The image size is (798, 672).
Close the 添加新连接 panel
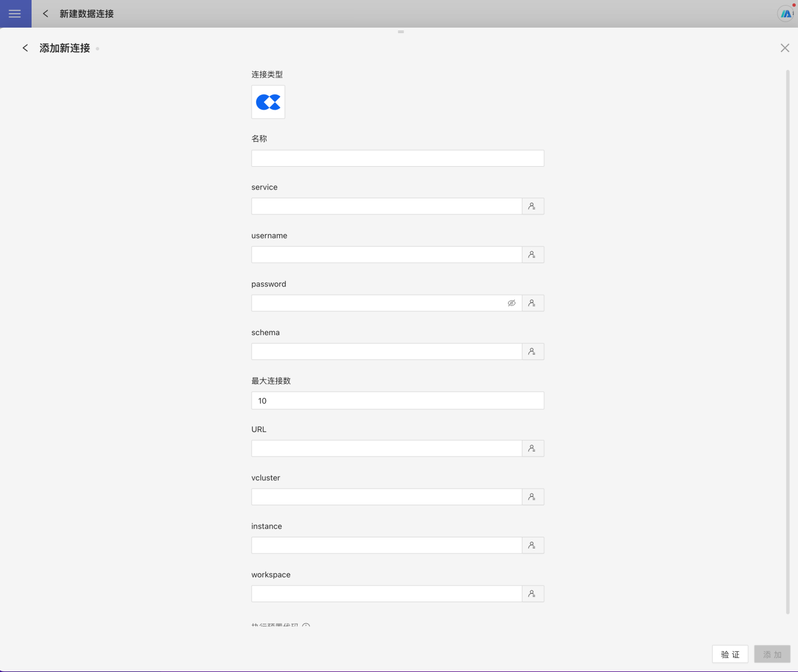tap(785, 48)
